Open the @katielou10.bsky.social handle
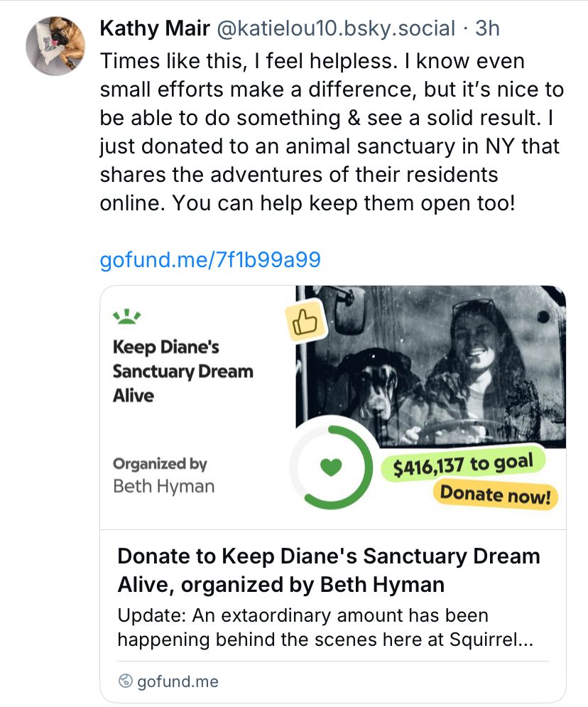588x707 pixels. [x=336, y=28]
